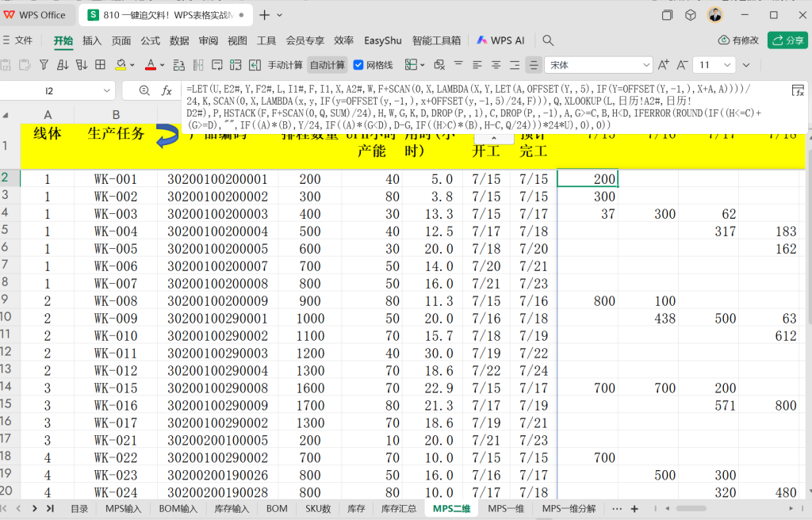Click the rows and columns swap icon

coord(236,65)
